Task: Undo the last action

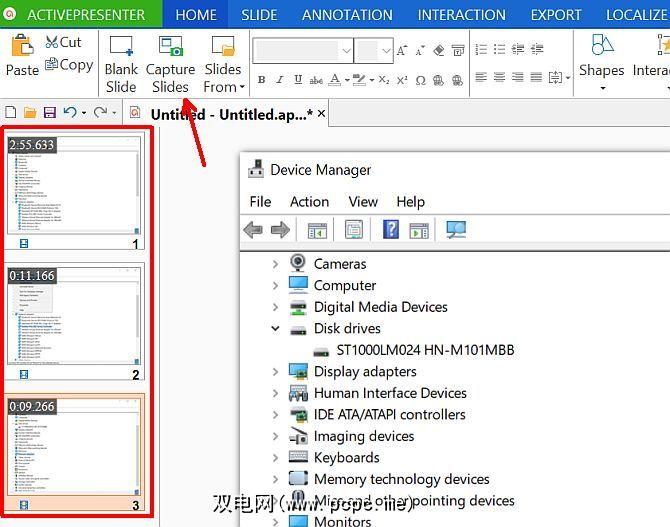Action: (70, 112)
